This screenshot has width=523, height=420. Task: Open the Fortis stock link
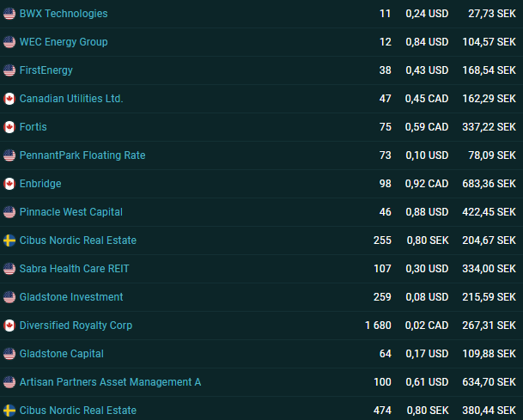(33, 127)
